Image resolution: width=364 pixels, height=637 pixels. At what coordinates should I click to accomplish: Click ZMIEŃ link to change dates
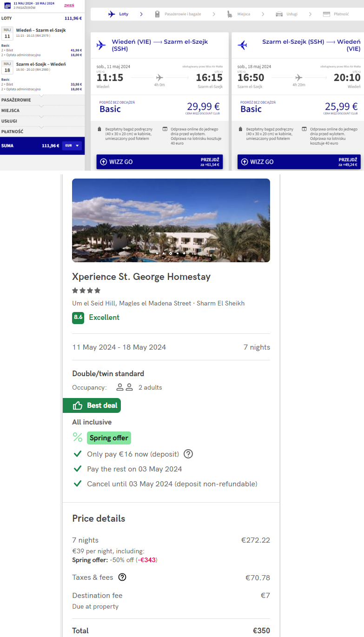click(69, 5)
